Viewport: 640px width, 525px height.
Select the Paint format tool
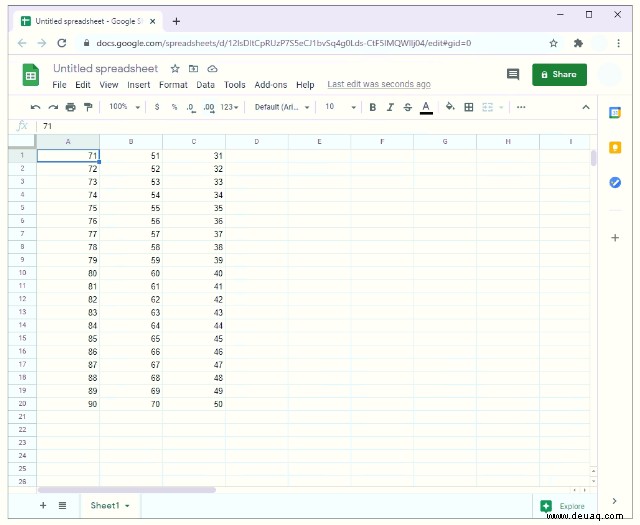pos(88,107)
